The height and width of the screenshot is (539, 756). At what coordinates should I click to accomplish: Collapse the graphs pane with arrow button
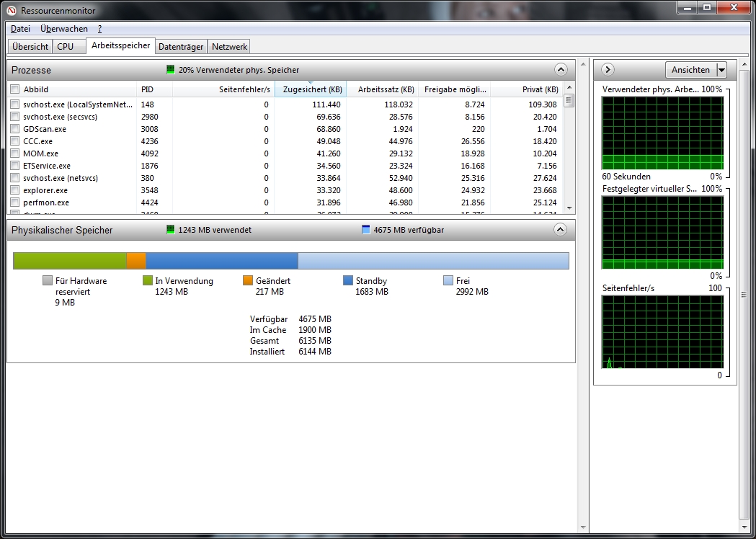coord(608,70)
